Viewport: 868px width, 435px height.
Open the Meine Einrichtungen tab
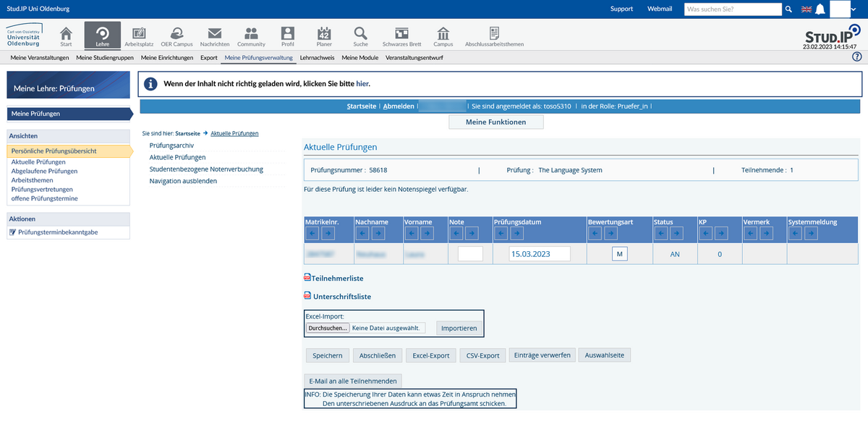pyautogui.click(x=167, y=57)
